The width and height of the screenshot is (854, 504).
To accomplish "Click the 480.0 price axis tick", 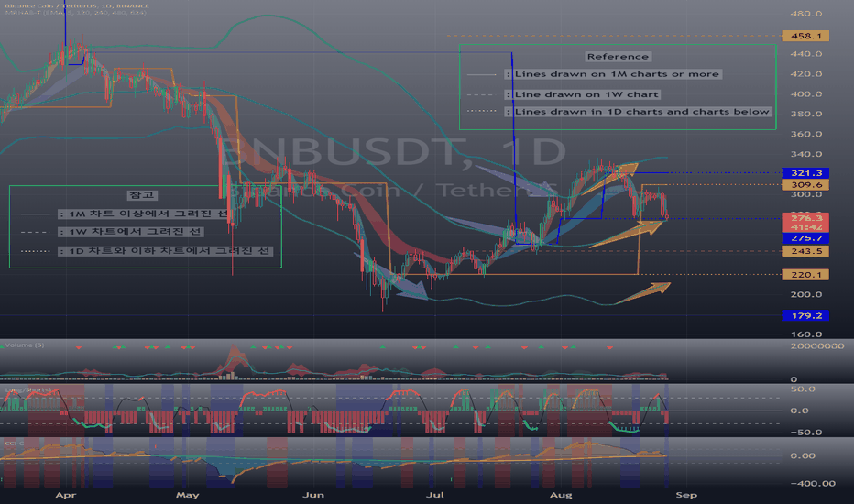I will [806, 14].
